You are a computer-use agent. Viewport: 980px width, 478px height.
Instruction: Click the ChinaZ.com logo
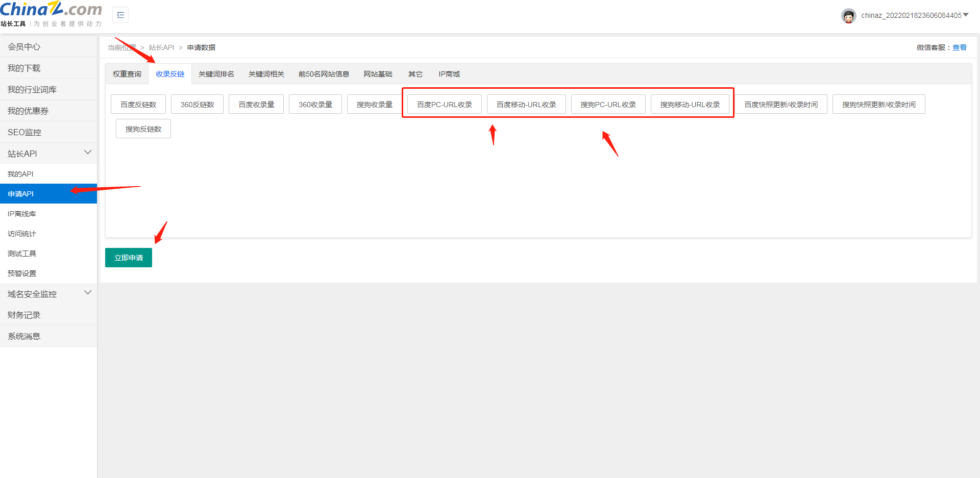point(51,14)
